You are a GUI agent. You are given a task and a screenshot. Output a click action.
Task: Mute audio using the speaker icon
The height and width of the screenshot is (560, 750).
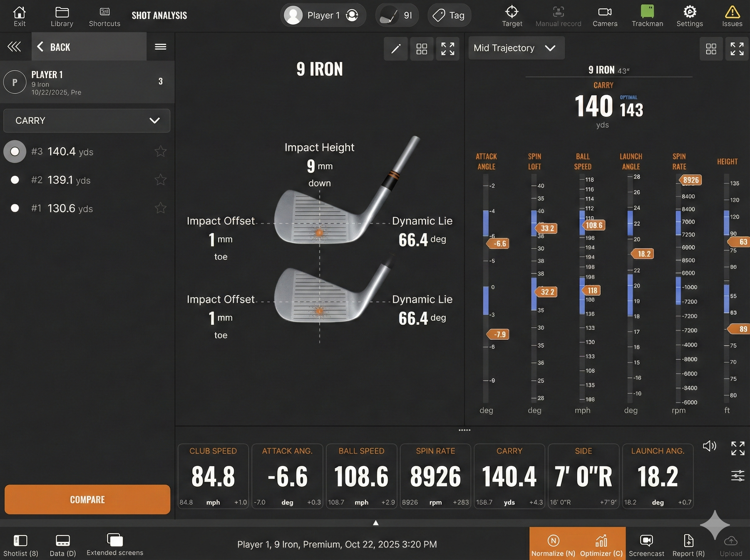point(709,446)
